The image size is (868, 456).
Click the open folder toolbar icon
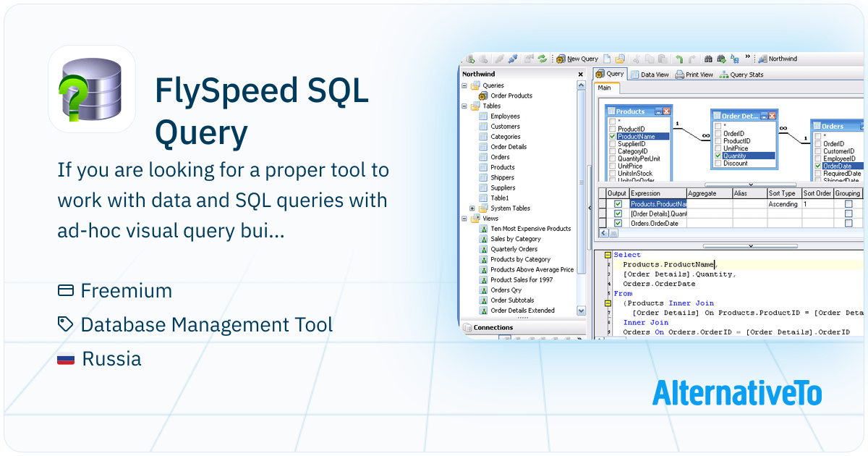click(620, 59)
